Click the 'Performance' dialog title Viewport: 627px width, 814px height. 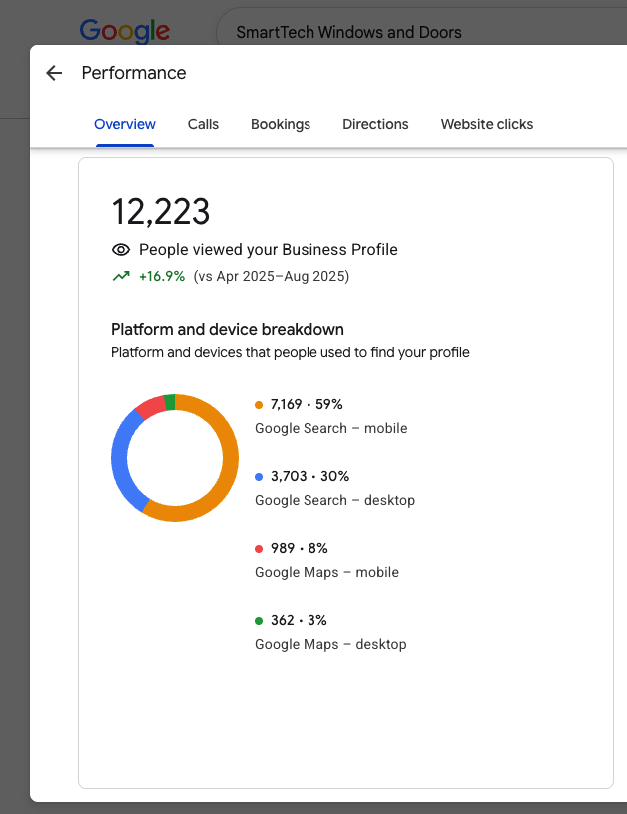tap(134, 73)
